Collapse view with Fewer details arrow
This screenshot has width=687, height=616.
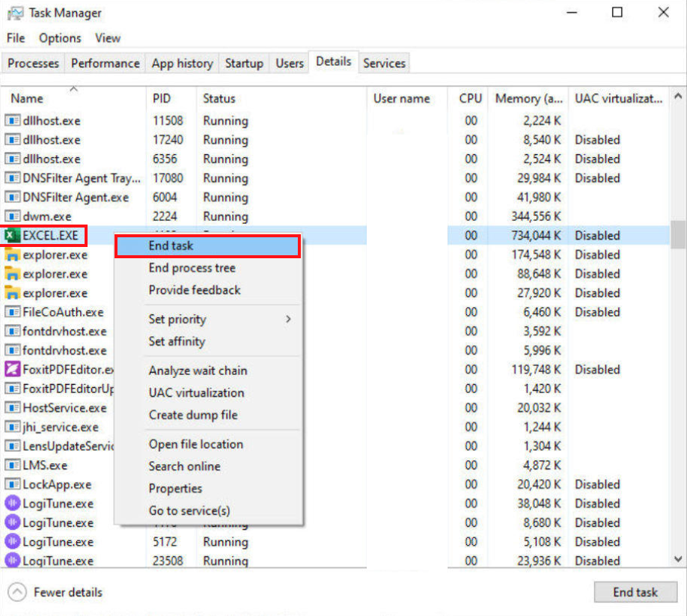18,593
